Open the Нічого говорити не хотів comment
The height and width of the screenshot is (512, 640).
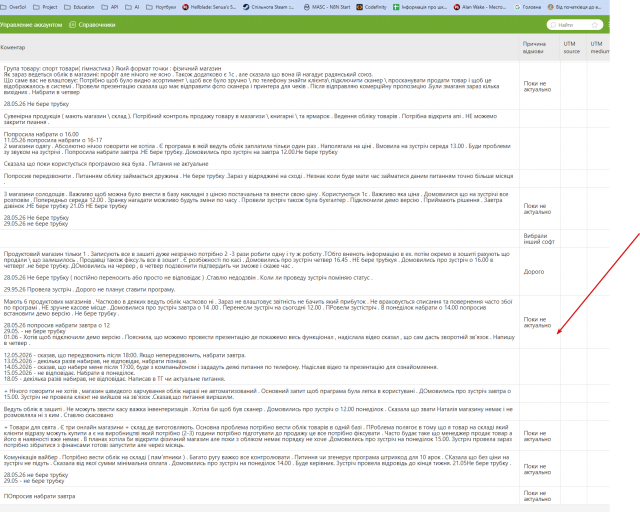point(260,394)
